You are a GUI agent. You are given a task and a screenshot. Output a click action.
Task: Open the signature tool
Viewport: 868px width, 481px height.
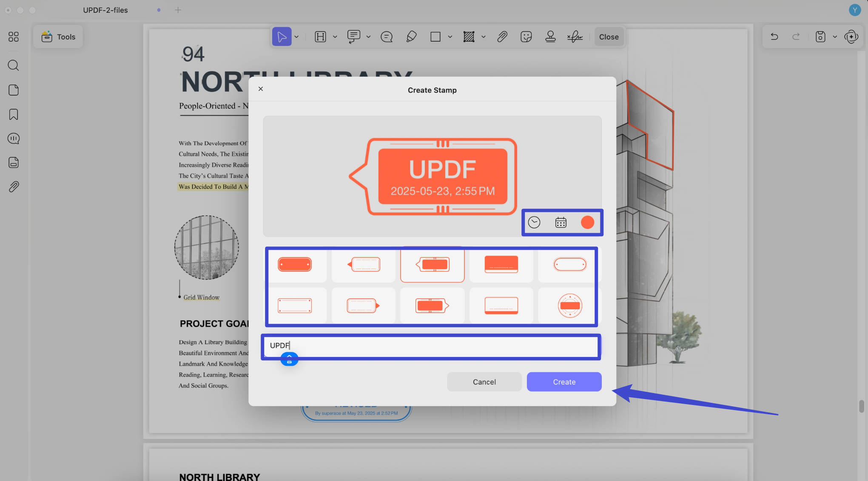tap(575, 37)
